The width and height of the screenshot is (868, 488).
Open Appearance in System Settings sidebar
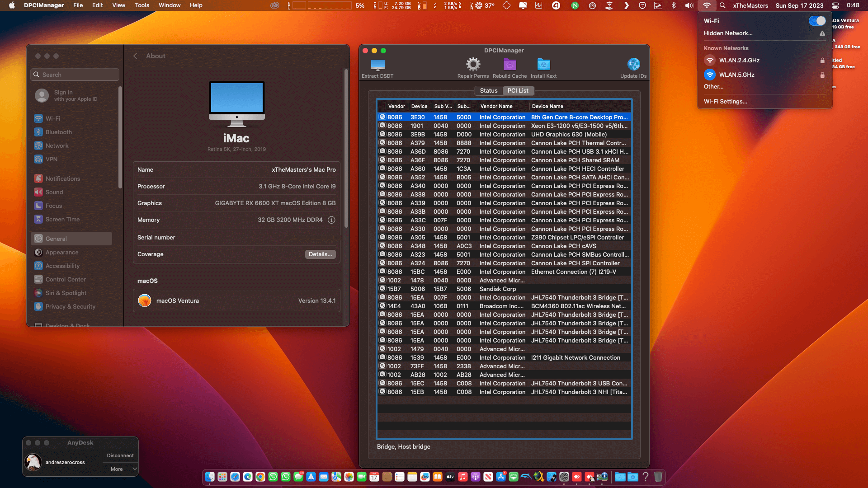[x=71, y=252]
